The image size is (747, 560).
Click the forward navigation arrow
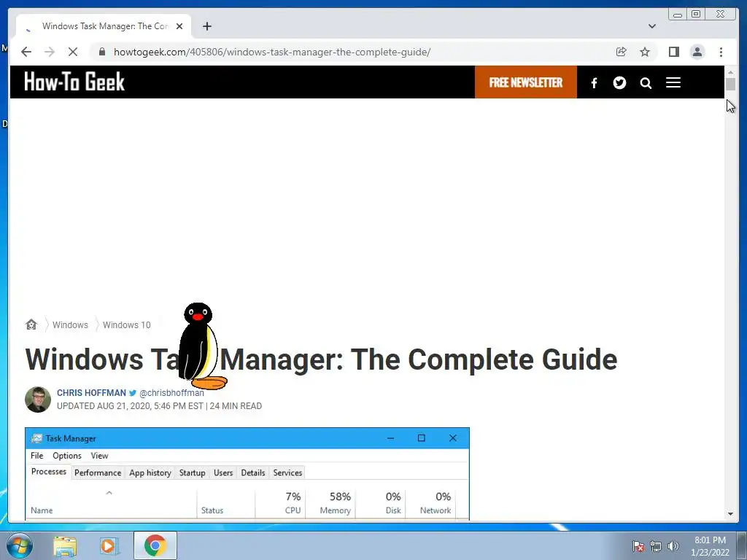pos(50,52)
